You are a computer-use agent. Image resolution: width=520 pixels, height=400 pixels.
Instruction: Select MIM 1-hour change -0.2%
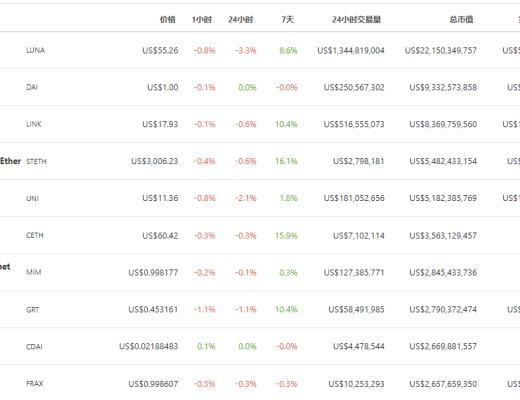(205, 273)
